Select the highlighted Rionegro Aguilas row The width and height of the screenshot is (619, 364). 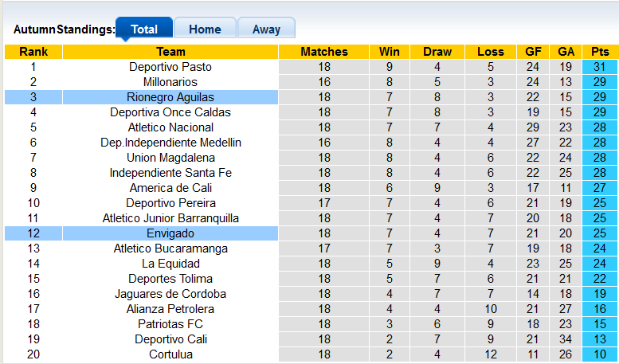coord(170,97)
